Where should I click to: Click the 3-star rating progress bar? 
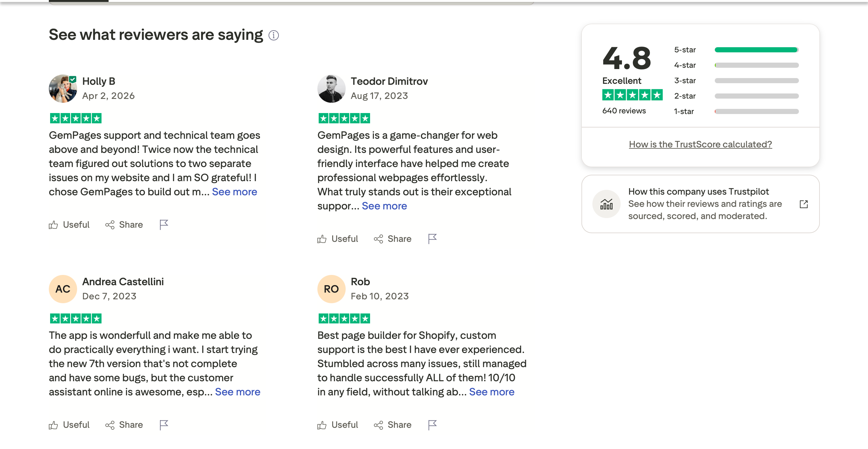coord(756,81)
